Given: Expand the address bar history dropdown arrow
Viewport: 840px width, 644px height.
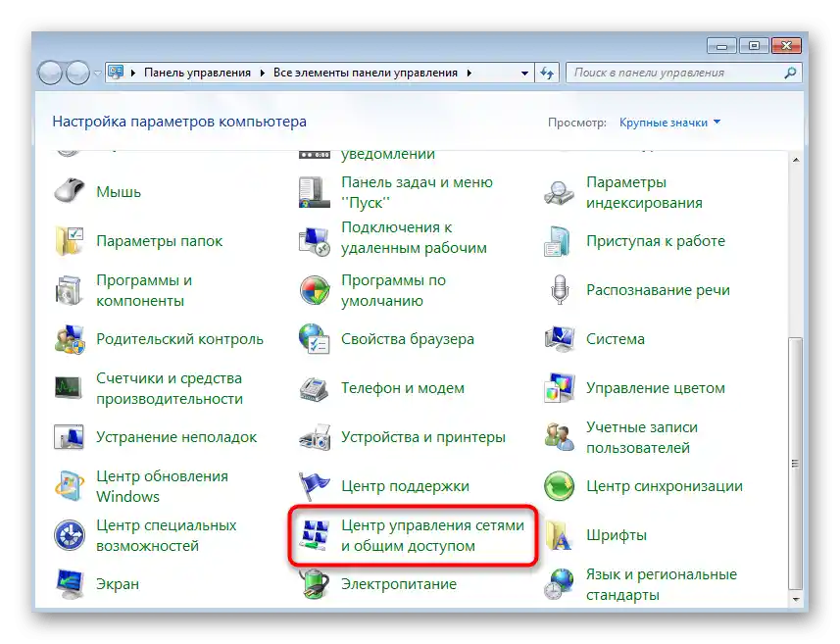Looking at the screenshot, I should (x=524, y=73).
